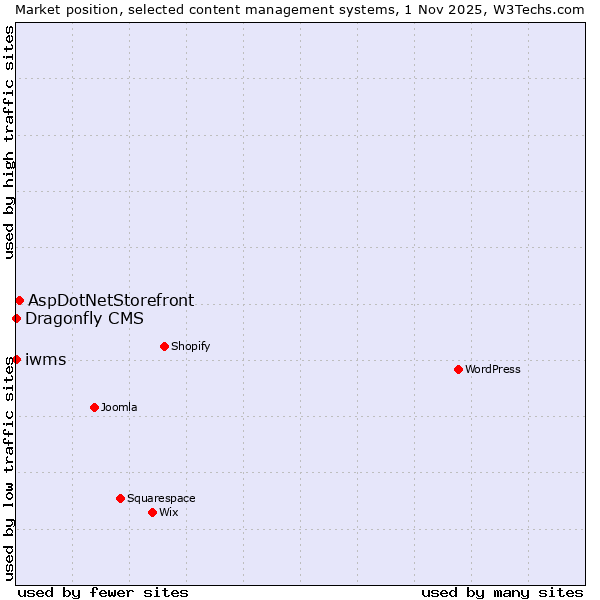Click the 'used by high traffic sites' axis label
The image size is (600, 600).
click(x=9, y=142)
